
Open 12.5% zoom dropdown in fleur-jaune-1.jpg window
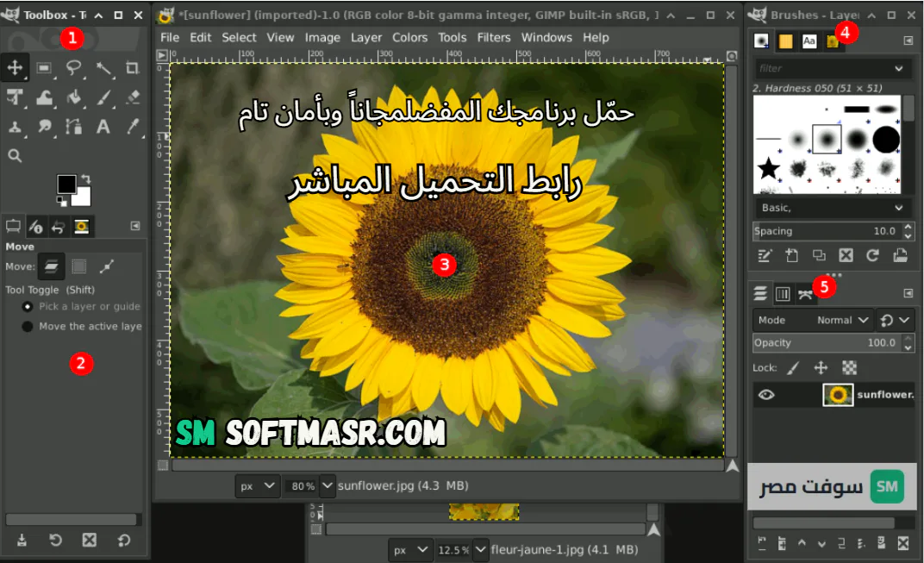[481, 549]
